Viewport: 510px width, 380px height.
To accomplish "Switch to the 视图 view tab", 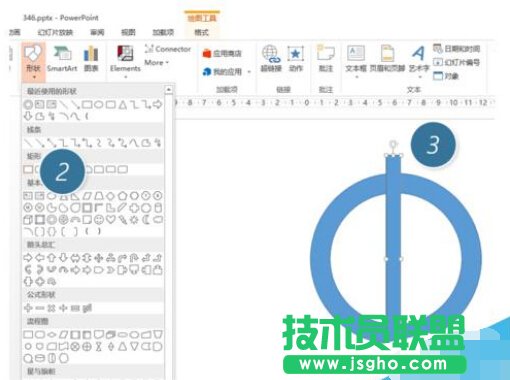I will pos(128,32).
